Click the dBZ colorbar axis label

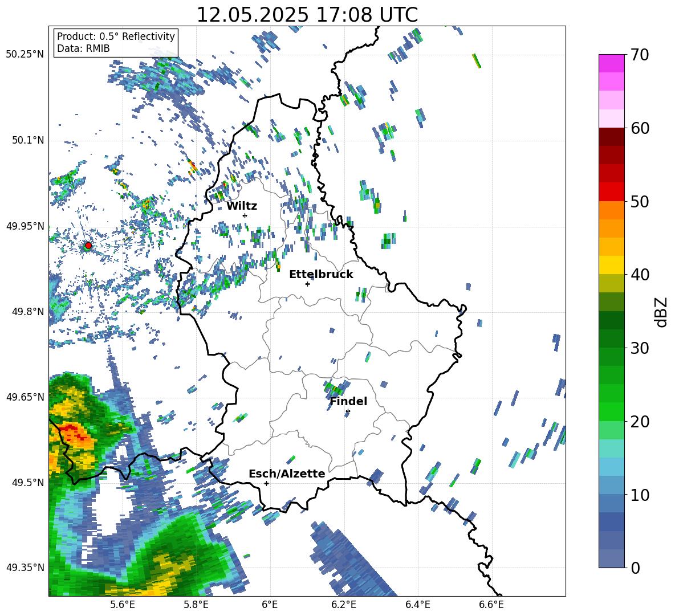[x=662, y=312]
